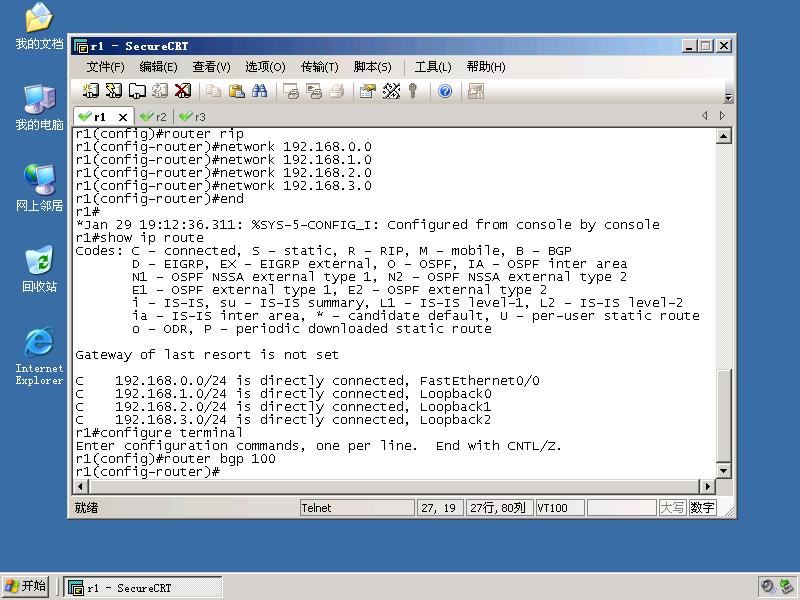The height and width of the screenshot is (600, 800).
Task: Open the 选项(O) menu
Action: (265, 67)
